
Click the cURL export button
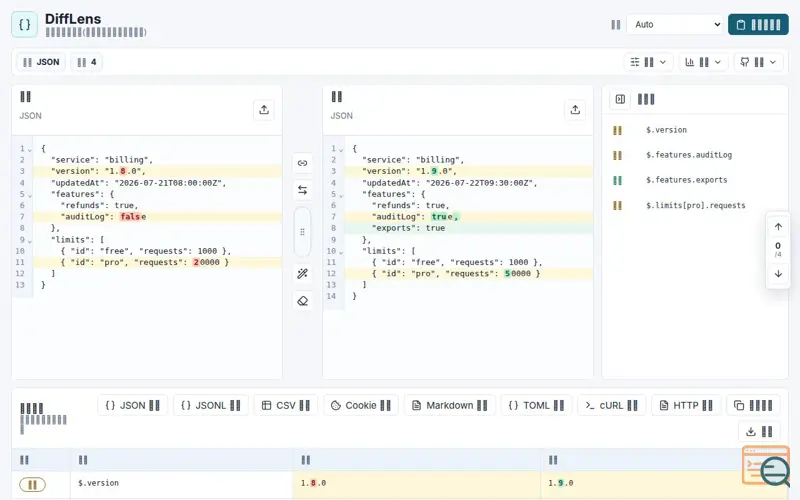click(x=611, y=405)
